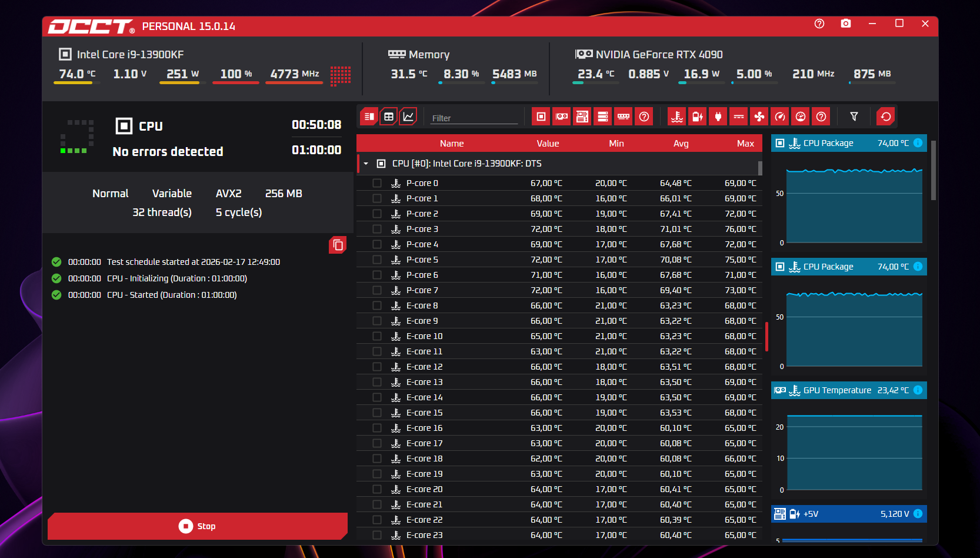Tick the E-core 8 checkbox
The image size is (980, 558).
(x=377, y=305)
